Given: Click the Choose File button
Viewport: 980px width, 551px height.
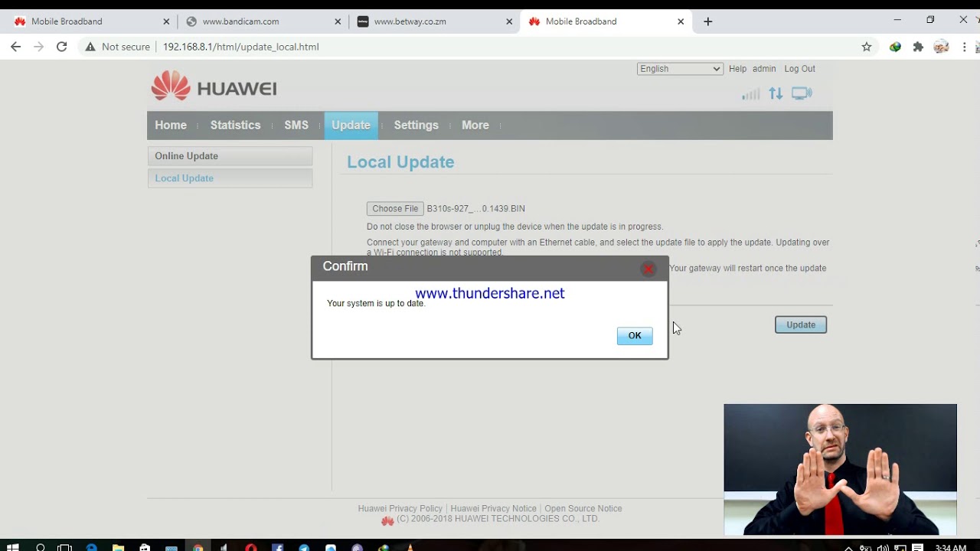Looking at the screenshot, I should [395, 208].
